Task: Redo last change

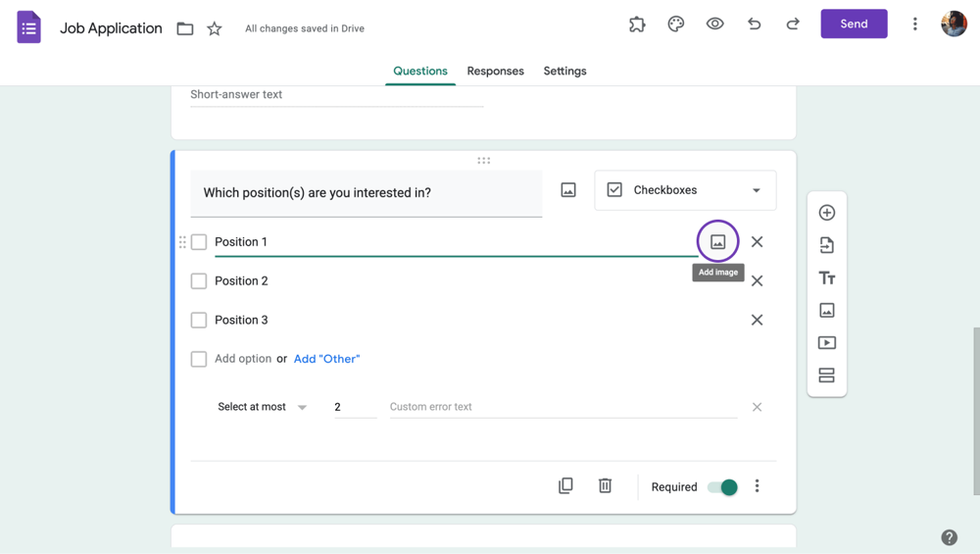Action: [793, 25]
